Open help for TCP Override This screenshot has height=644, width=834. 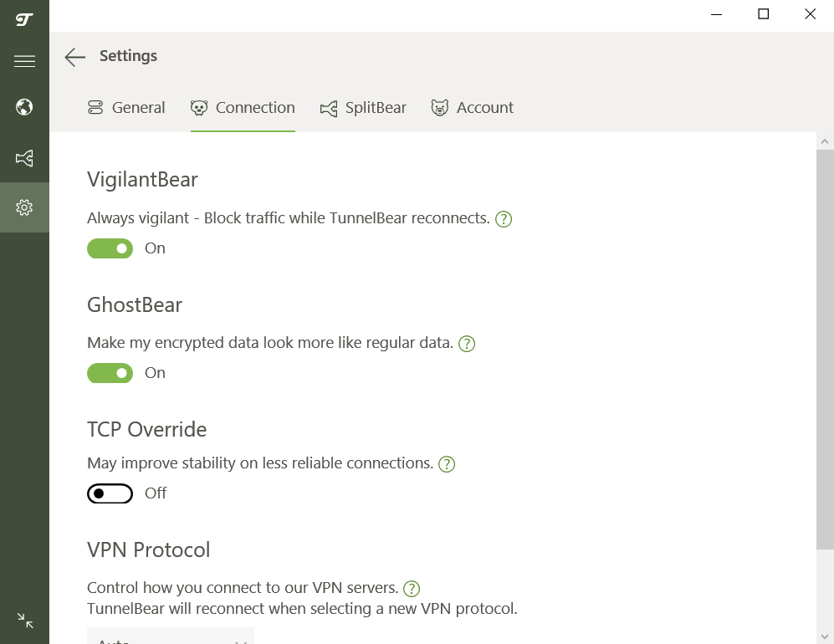(x=446, y=464)
